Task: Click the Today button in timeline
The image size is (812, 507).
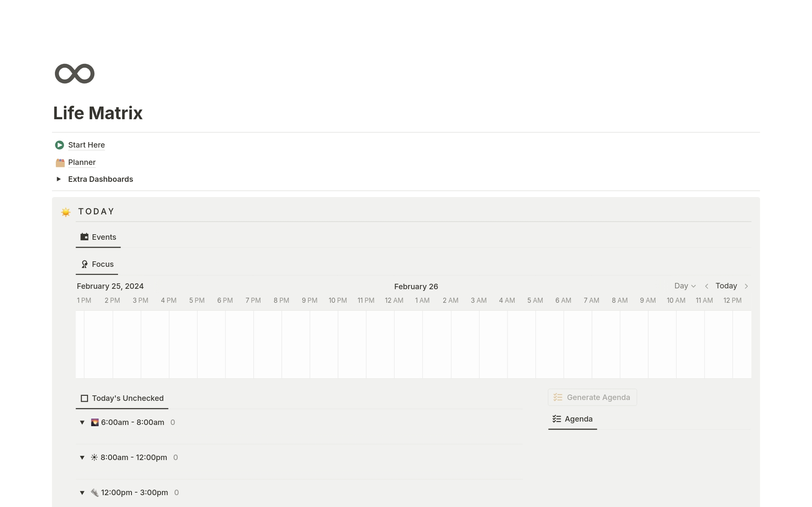Action: point(726,286)
